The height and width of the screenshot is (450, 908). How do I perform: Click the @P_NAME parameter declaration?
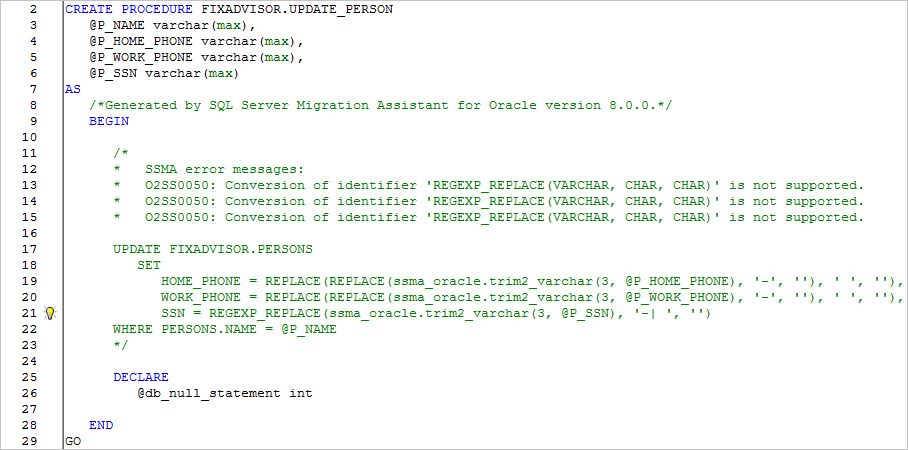point(172,25)
